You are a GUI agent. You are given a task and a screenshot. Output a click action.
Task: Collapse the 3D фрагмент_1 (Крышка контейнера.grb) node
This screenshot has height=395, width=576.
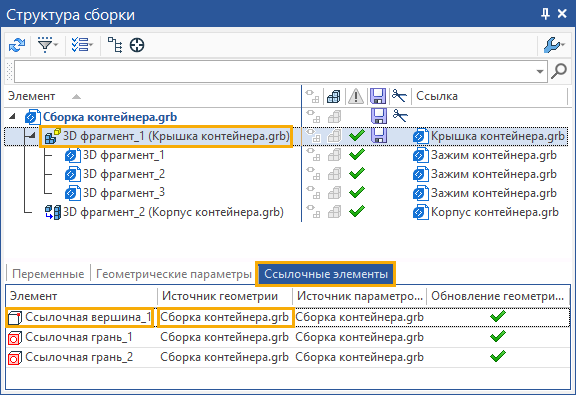pos(32,136)
